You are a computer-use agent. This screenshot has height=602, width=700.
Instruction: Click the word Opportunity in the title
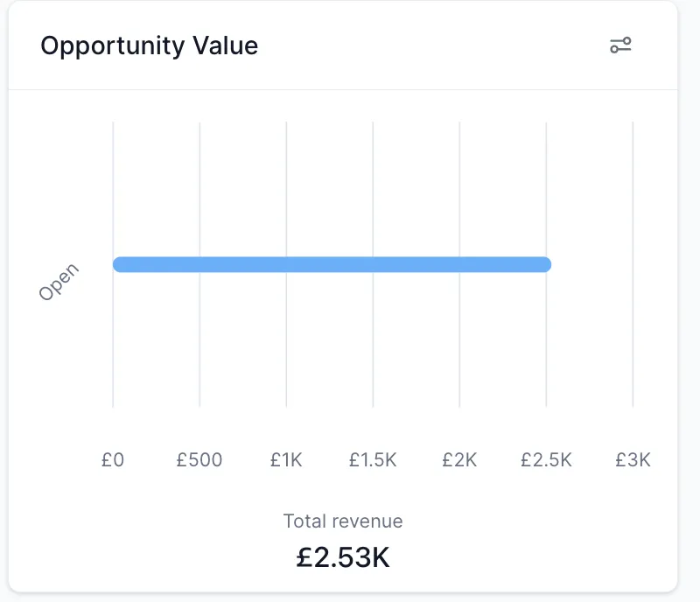pyautogui.click(x=113, y=46)
